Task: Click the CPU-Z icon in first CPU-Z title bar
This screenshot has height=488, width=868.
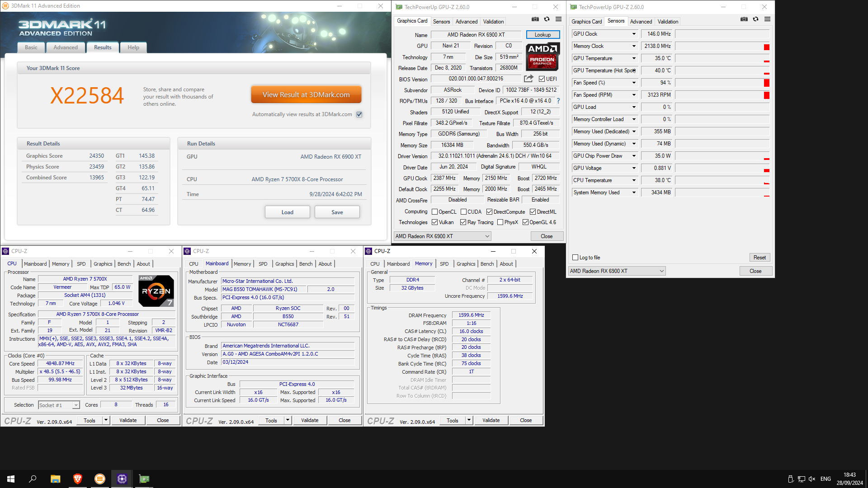Action: 6,251
